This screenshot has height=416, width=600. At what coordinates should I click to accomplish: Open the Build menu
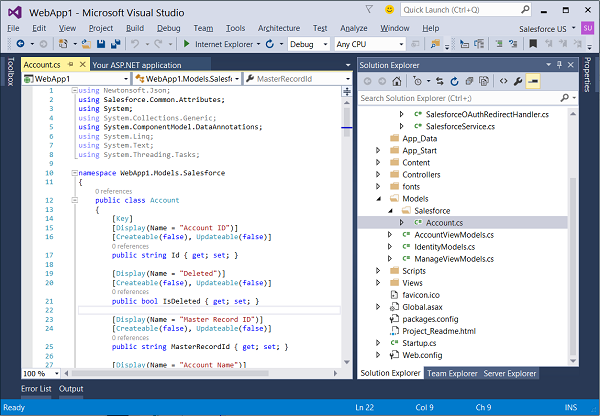pos(135,28)
